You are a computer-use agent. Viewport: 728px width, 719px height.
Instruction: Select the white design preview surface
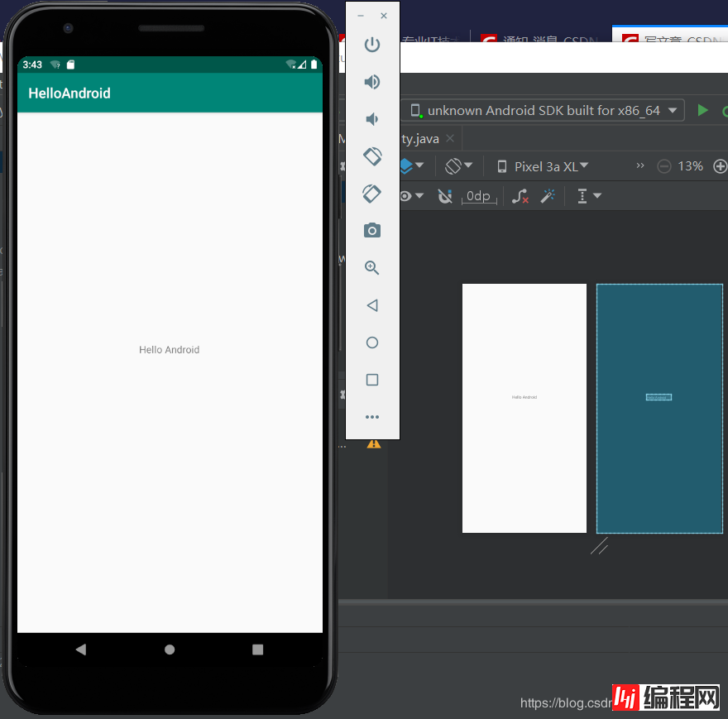point(524,408)
